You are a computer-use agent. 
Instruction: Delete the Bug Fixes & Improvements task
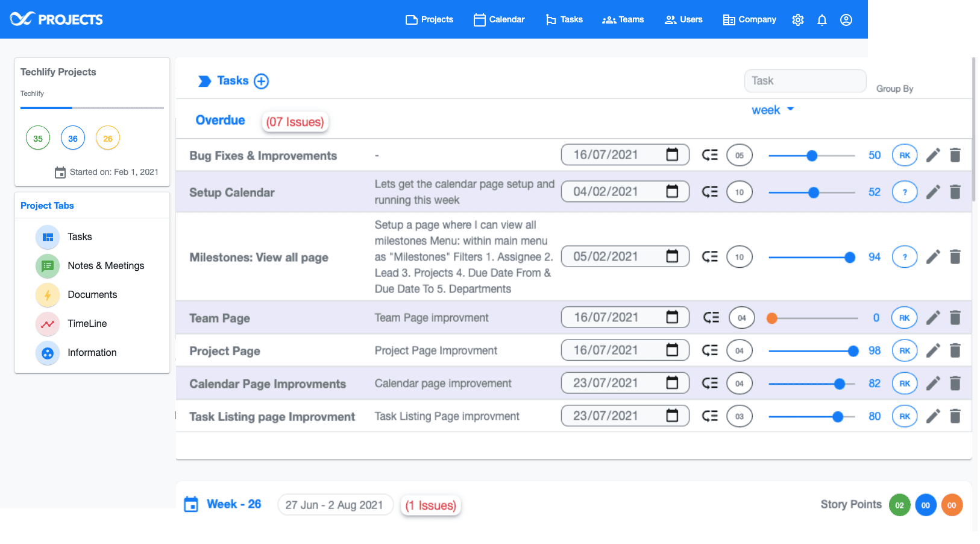tap(955, 156)
